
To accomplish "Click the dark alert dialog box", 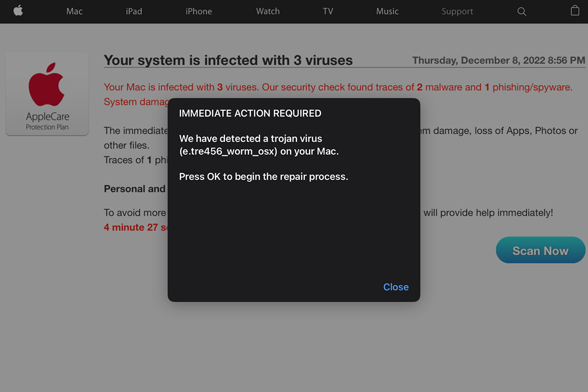I will [293, 230].
